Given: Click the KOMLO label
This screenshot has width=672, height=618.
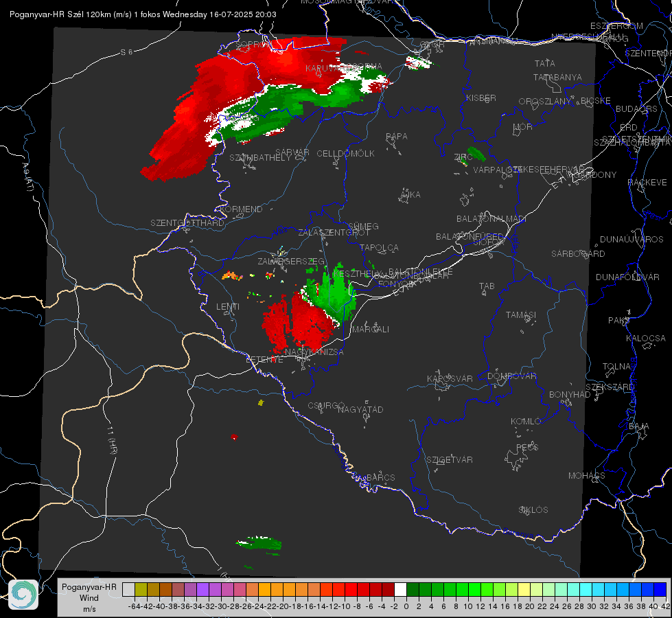Looking at the screenshot, I should click(525, 421).
